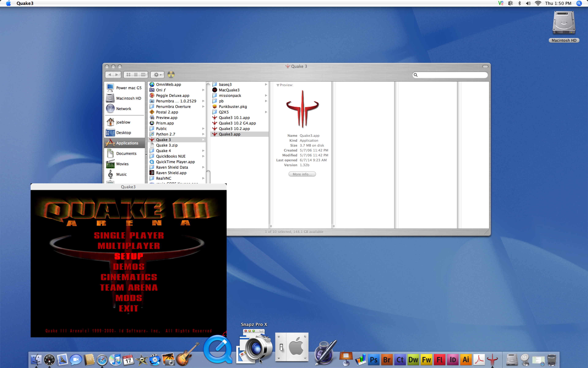Toggle Finder toolbar with the pill button
The width and height of the screenshot is (588, 368).
tap(485, 66)
